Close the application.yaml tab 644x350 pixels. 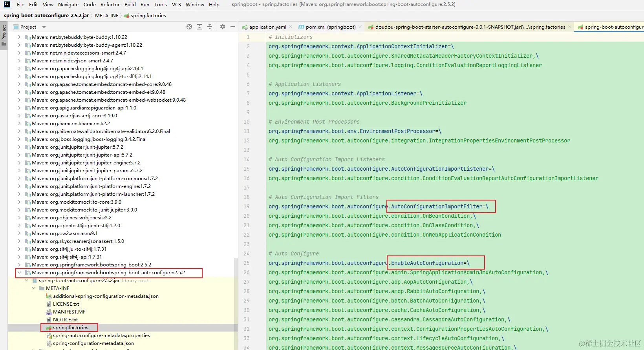pos(291,27)
